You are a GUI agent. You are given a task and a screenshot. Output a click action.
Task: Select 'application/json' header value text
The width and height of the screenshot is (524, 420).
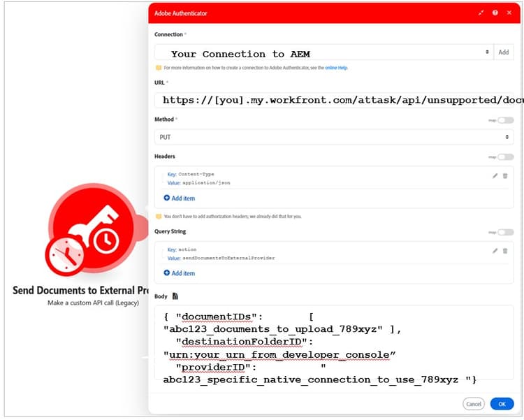point(206,183)
